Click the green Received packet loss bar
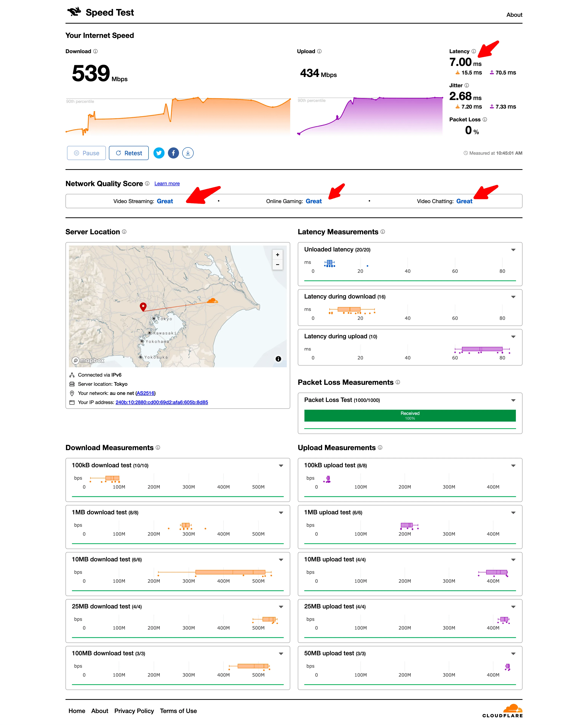 [x=410, y=416]
